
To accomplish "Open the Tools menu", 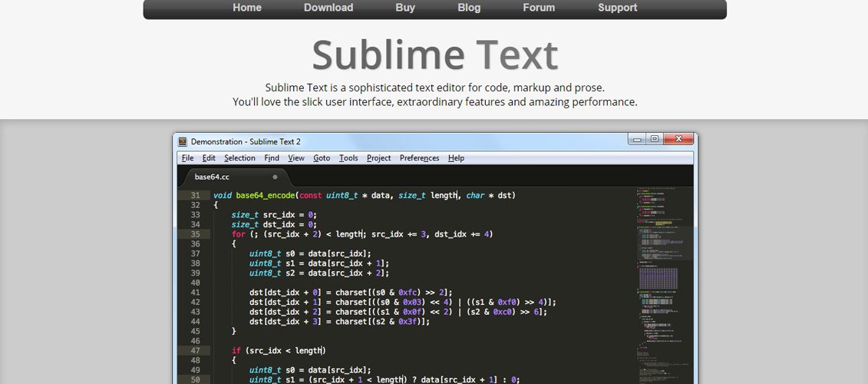I will pyautogui.click(x=348, y=158).
